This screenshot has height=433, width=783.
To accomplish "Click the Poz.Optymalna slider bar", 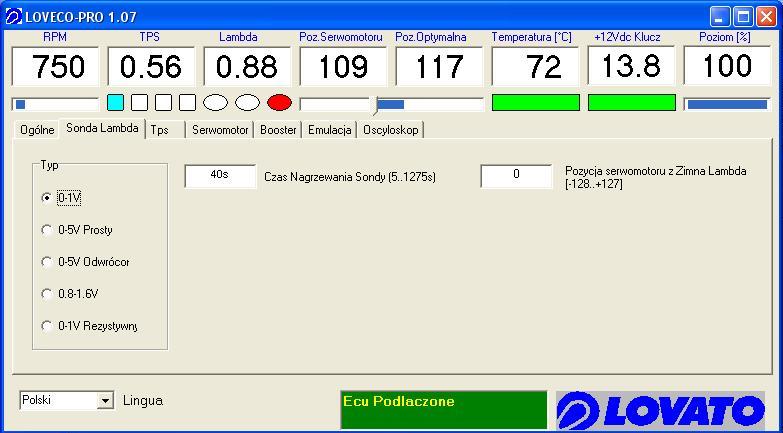I will tap(430, 104).
